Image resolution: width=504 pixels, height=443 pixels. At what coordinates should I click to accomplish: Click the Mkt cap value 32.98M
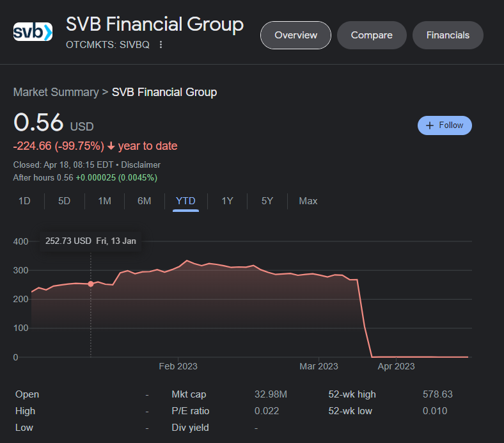[271, 394]
